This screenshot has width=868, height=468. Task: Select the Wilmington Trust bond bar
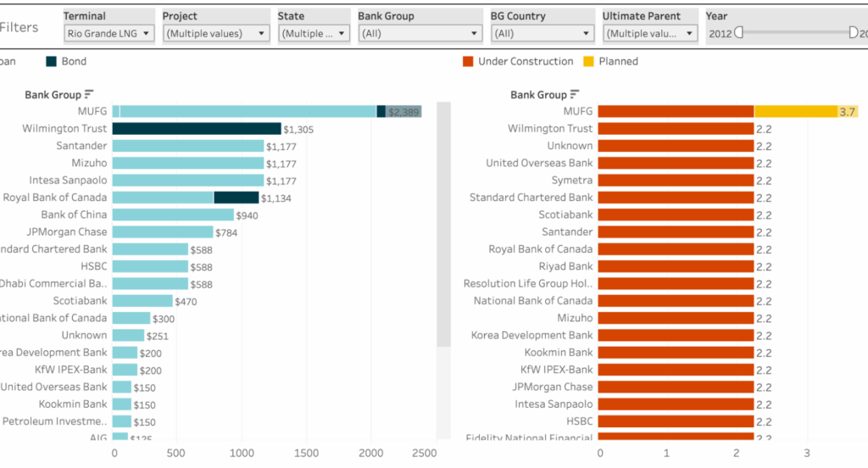pos(197,129)
